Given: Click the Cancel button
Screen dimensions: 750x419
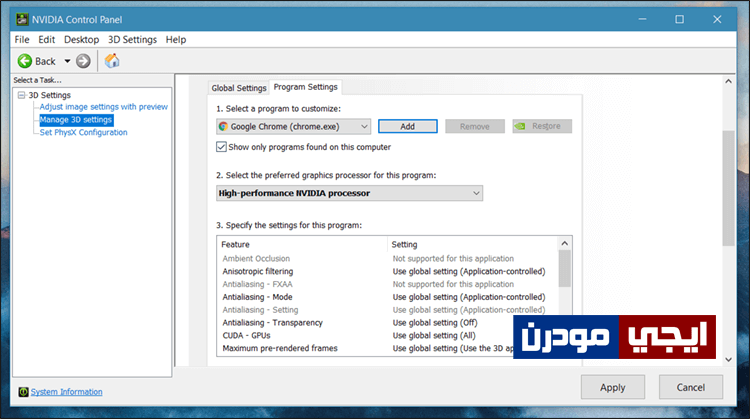Looking at the screenshot, I should [691, 387].
